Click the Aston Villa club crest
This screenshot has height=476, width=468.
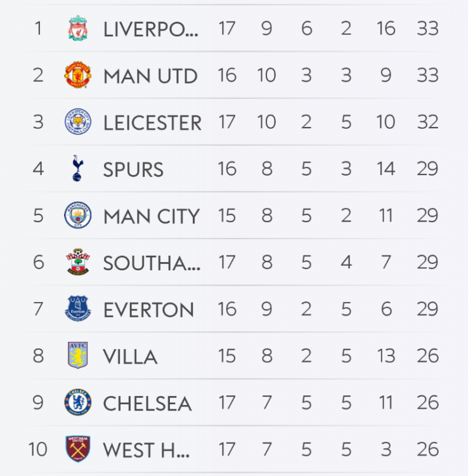(x=77, y=356)
